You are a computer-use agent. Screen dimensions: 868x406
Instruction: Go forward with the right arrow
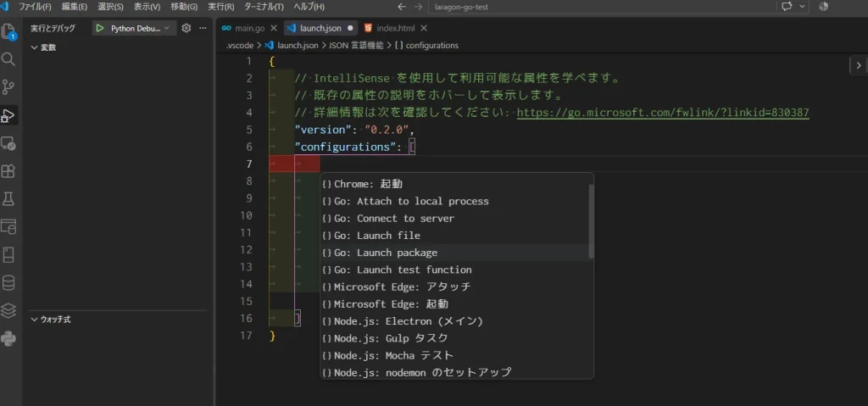pyautogui.click(x=418, y=7)
